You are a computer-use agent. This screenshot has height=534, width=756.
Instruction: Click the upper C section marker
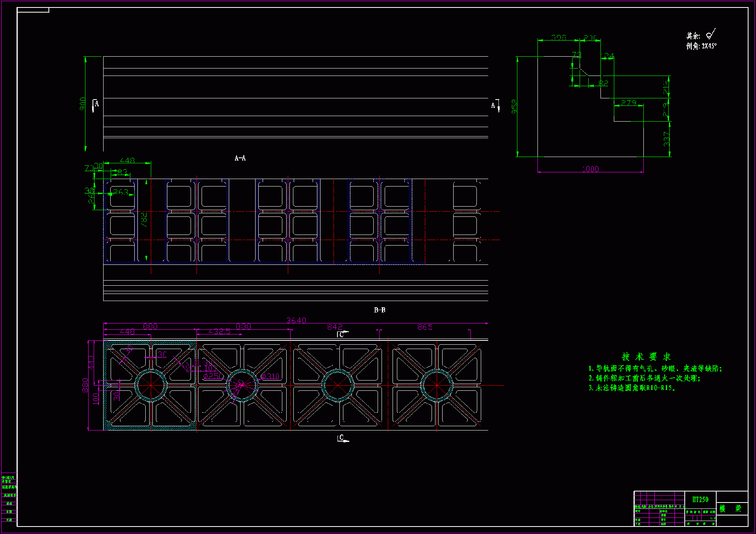[x=342, y=334]
